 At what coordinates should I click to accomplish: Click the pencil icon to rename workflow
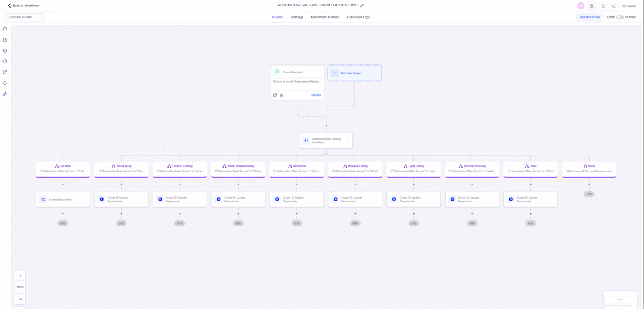tap(362, 5)
